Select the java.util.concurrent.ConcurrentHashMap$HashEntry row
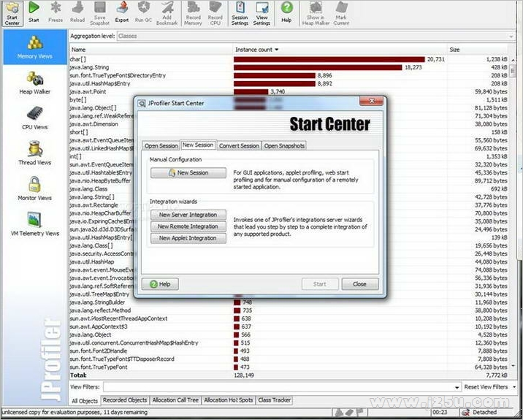523x420 pixels. tap(289, 343)
